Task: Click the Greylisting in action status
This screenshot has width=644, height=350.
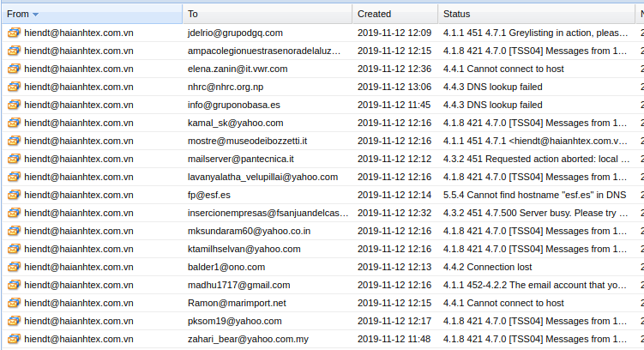Action: point(536,33)
